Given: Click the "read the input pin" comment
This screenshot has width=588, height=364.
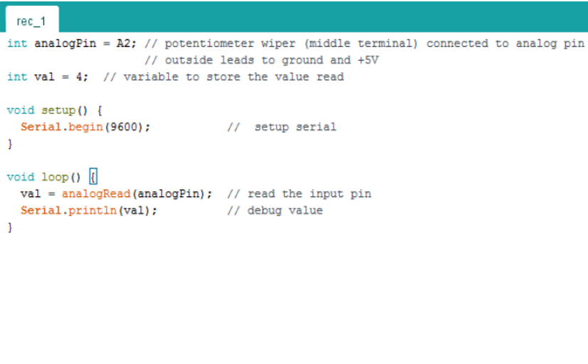Looking at the screenshot, I should (x=299, y=193).
